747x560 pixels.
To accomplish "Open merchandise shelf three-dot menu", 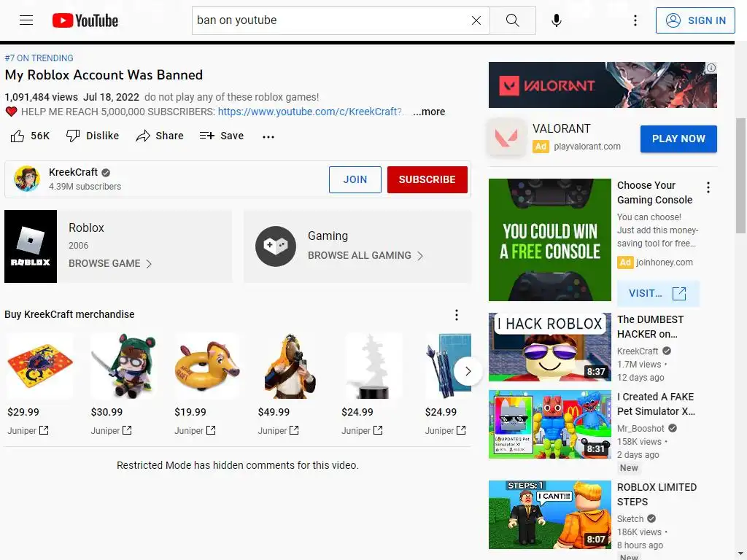I will tap(457, 315).
